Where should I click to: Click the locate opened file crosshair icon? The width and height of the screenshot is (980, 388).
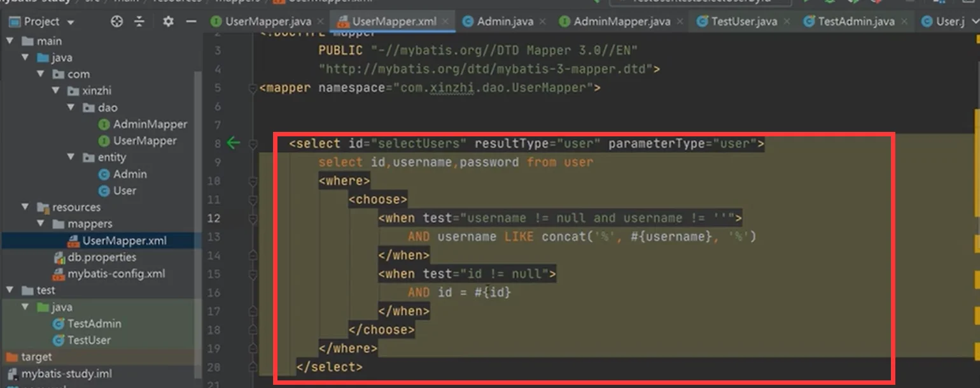pyautogui.click(x=116, y=22)
